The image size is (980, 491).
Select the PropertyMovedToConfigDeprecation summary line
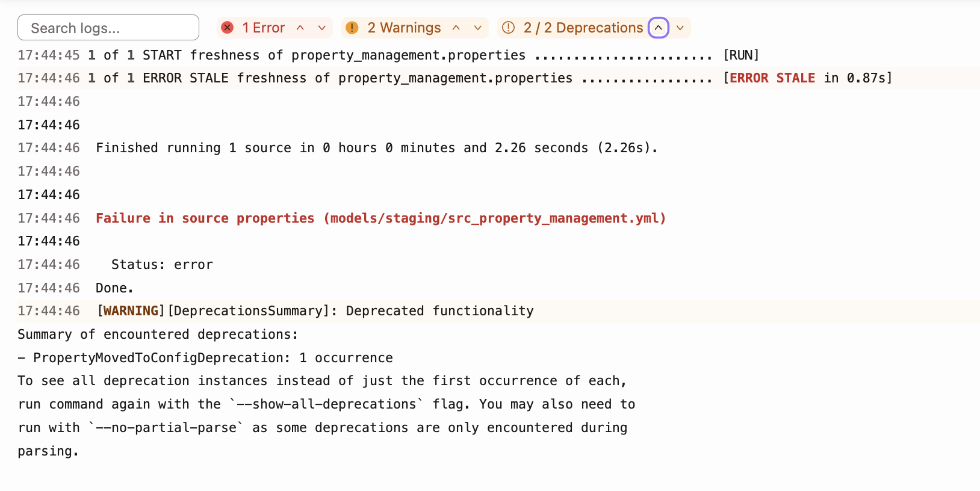205,357
